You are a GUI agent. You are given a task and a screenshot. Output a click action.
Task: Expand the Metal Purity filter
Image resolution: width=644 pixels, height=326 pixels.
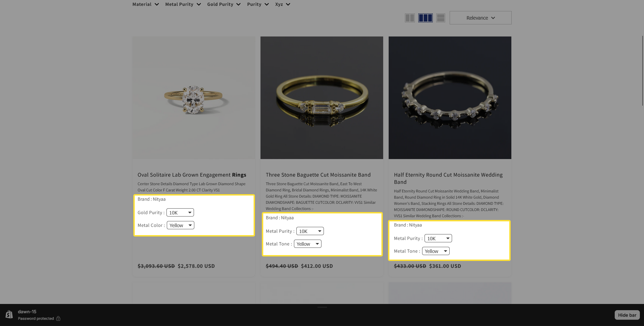(183, 4)
